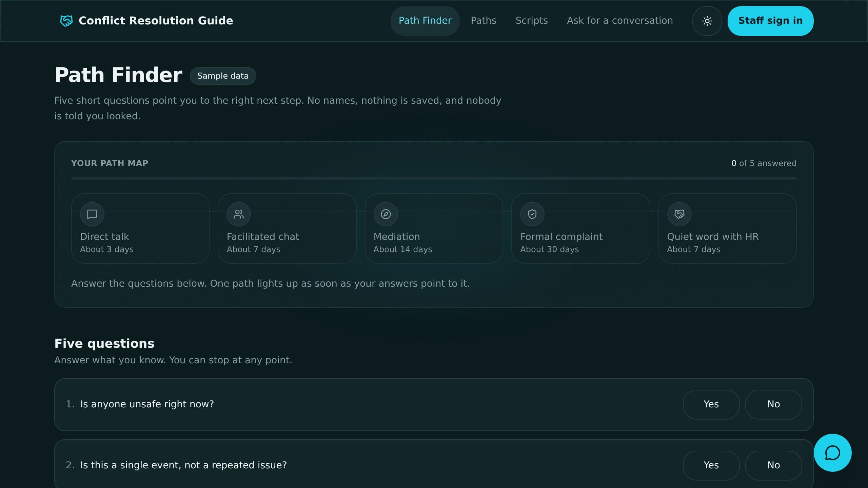Click the Staff sign in button
The image size is (868, 488).
click(770, 21)
